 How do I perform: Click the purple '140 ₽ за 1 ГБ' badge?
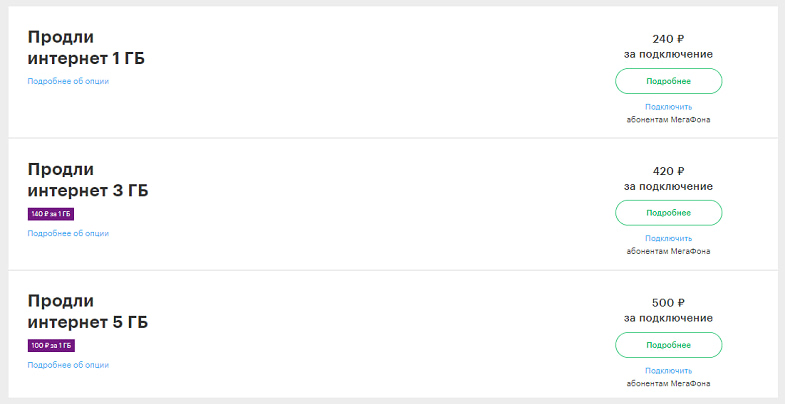pyautogui.click(x=51, y=214)
